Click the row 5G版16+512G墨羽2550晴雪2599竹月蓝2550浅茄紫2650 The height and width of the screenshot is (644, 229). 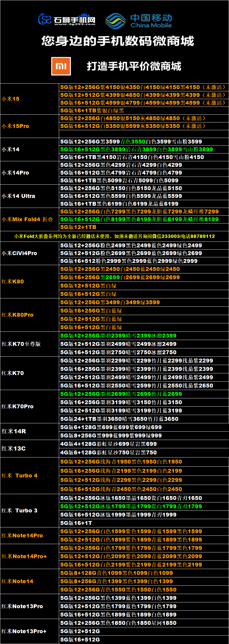144,386
